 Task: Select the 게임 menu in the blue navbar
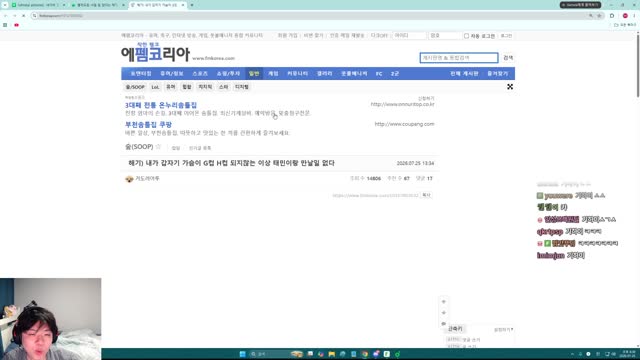click(273, 73)
